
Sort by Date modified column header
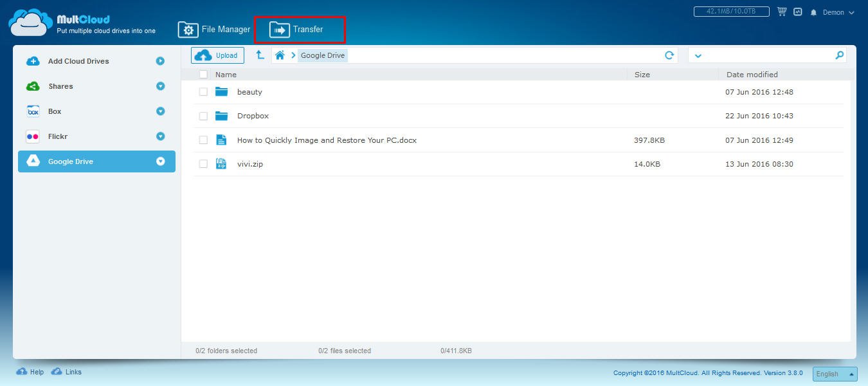(x=752, y=75)
